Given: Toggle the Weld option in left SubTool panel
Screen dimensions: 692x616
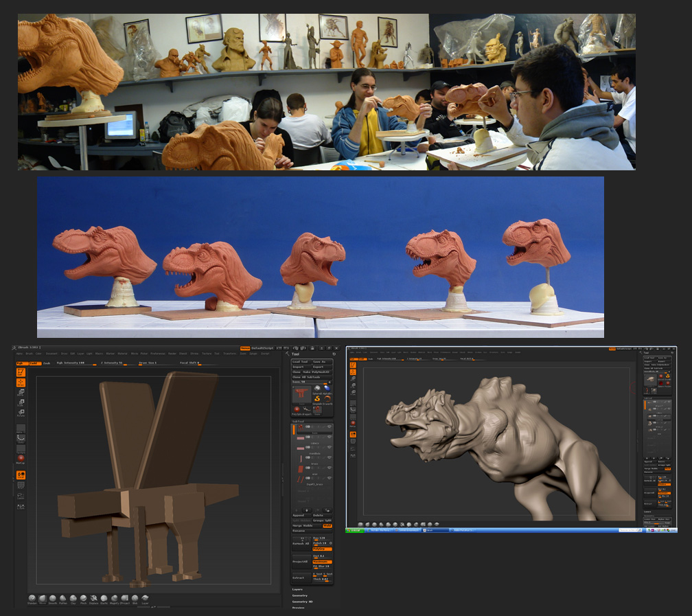Looking at the screenshot, I should (327, 526).
